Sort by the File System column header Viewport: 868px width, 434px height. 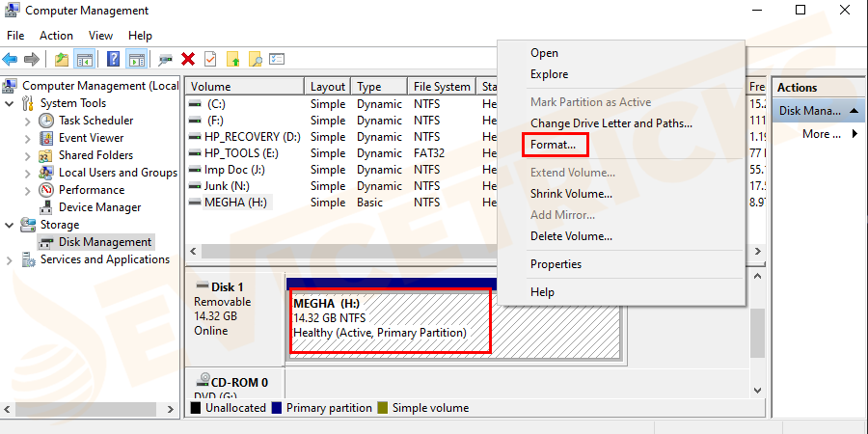pyautogui.click(x=442, y=87)
